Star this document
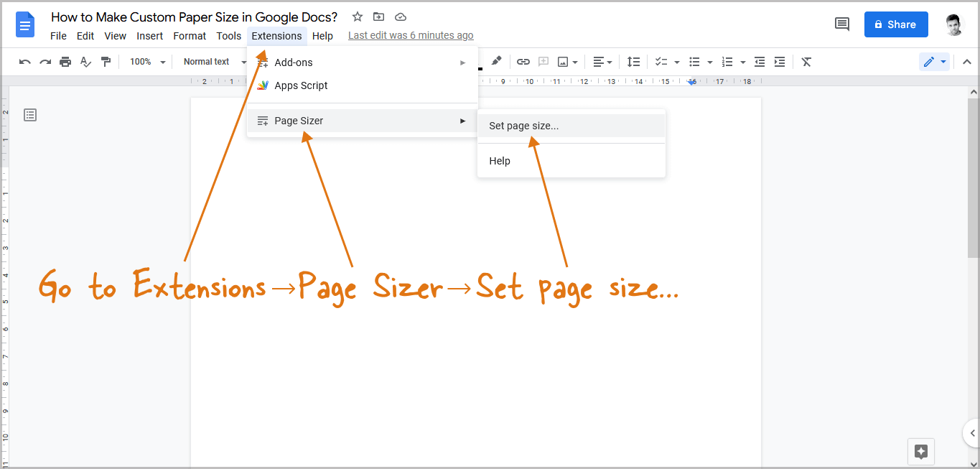 pyautogui.click(x=357, y=17)
